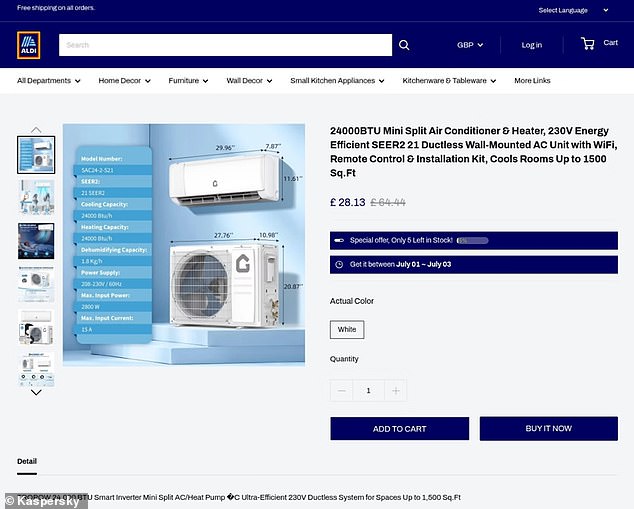Expand the Furniture menu
This screenshot has height=509, width=634.
(x=188, y=81)
